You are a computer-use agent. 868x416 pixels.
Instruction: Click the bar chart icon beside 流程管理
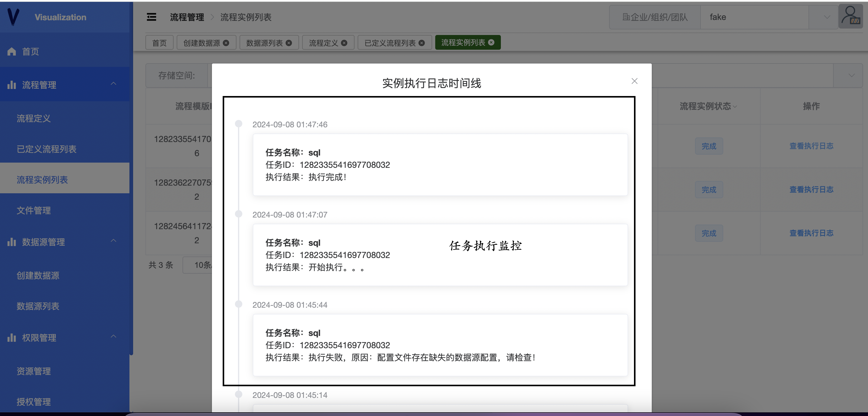pyautogui.click(x=11, y=85)
